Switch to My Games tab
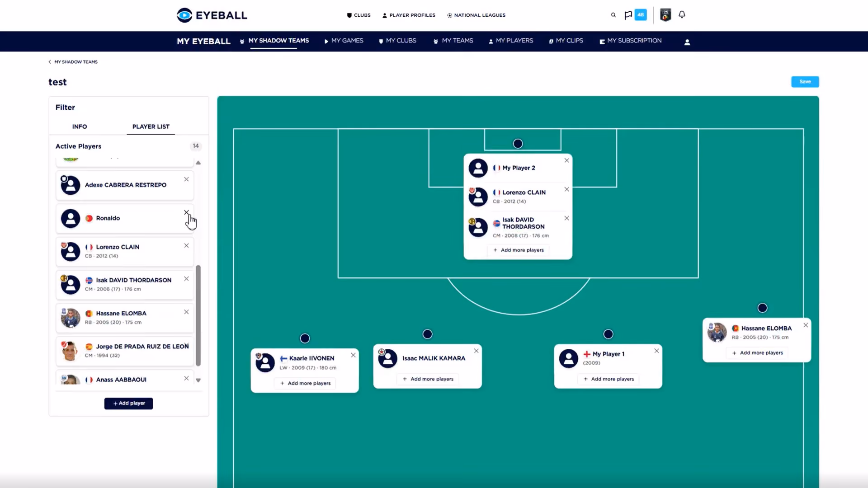 [x=344, y=41]
